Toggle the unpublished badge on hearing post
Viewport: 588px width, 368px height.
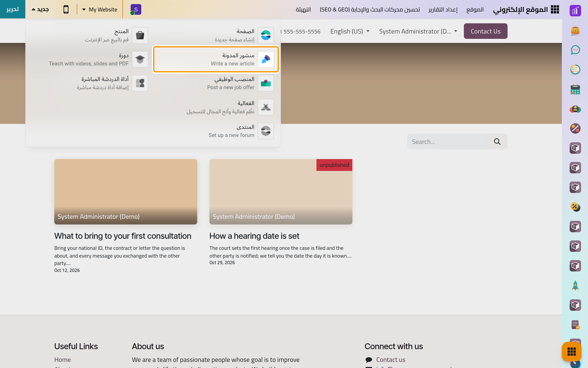tap(334, 165)
